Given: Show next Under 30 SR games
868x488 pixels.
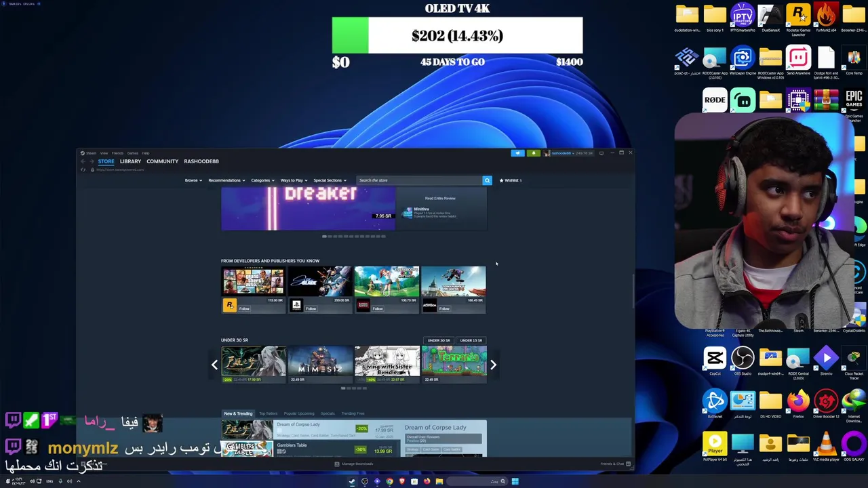Looking at the screenshot, I should pyautogui.click(x=493, y=365).
